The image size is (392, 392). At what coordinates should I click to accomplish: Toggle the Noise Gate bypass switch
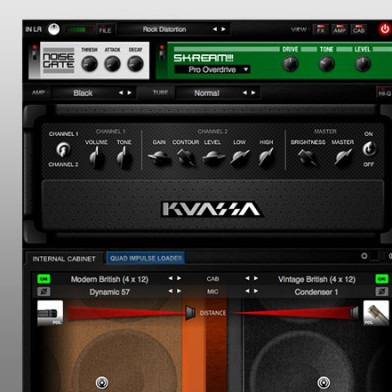point(34,53)
